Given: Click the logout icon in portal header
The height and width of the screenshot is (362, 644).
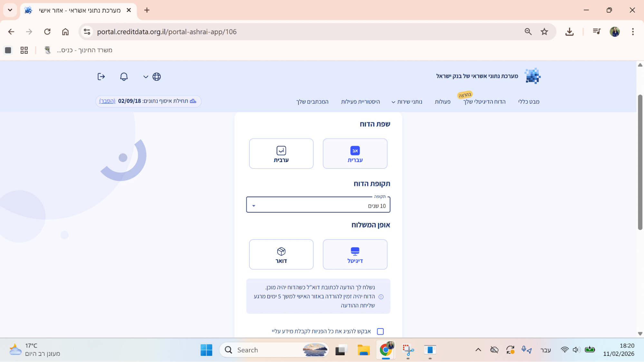Looking at the screenshot, I should pyautogui.click(x=101, y=77).
